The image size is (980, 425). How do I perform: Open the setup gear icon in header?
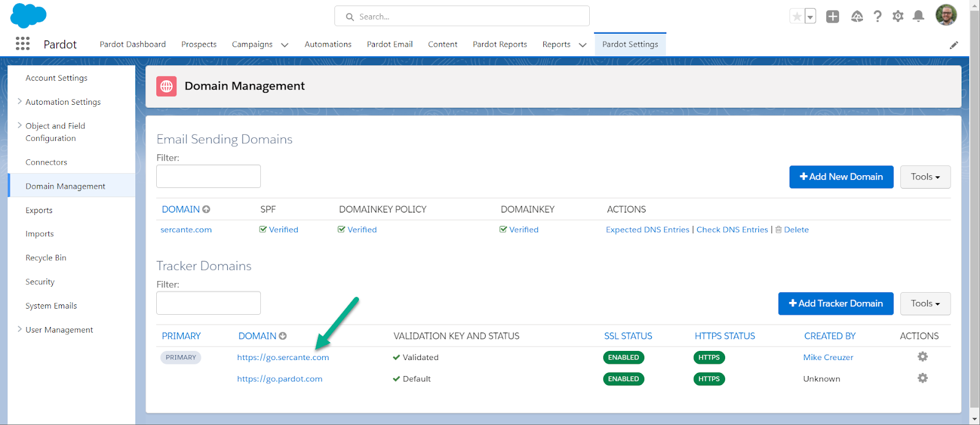(x=898, y=17)
